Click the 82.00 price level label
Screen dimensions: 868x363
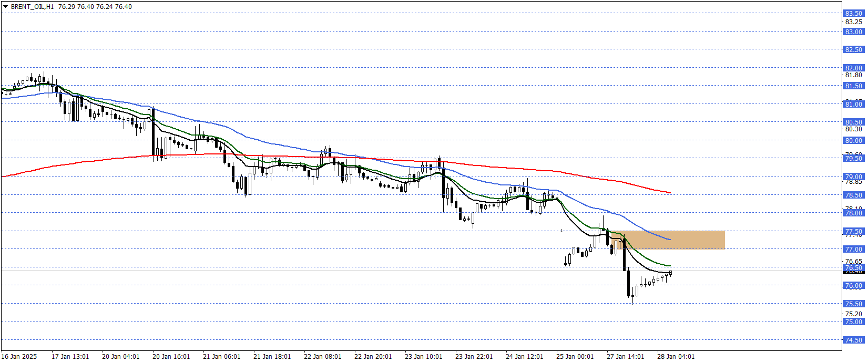coord(853,68)
